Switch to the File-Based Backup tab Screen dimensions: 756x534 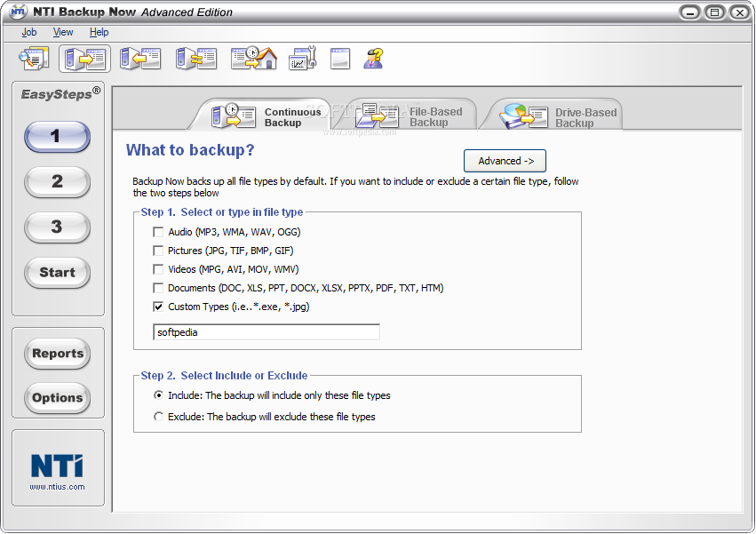coord(409,116)
